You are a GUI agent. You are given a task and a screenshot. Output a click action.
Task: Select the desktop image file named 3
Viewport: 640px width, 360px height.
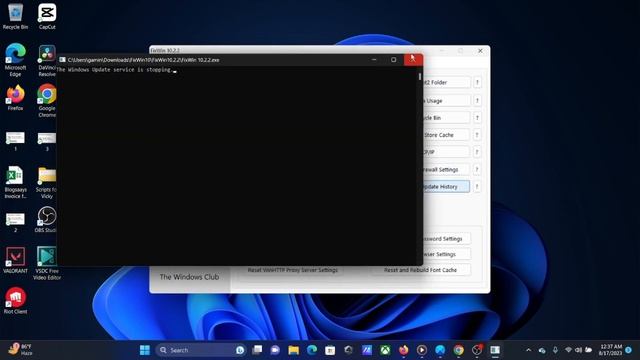[47, 141]
